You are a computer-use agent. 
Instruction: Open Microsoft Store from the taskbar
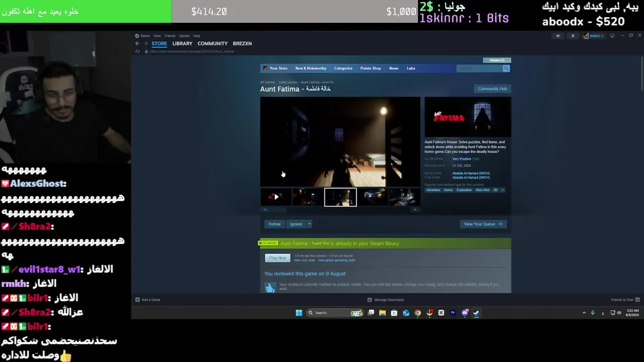click(x=394, y=313)
